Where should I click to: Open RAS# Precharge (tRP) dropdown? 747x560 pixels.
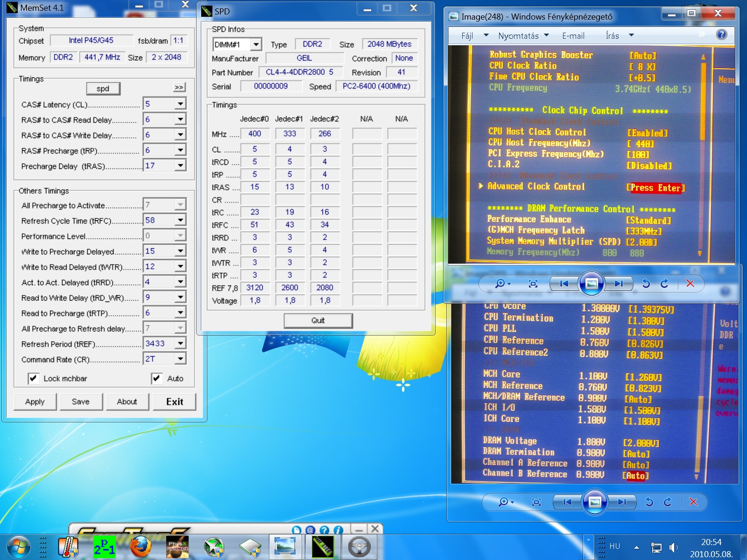click(x=181, y=150)
